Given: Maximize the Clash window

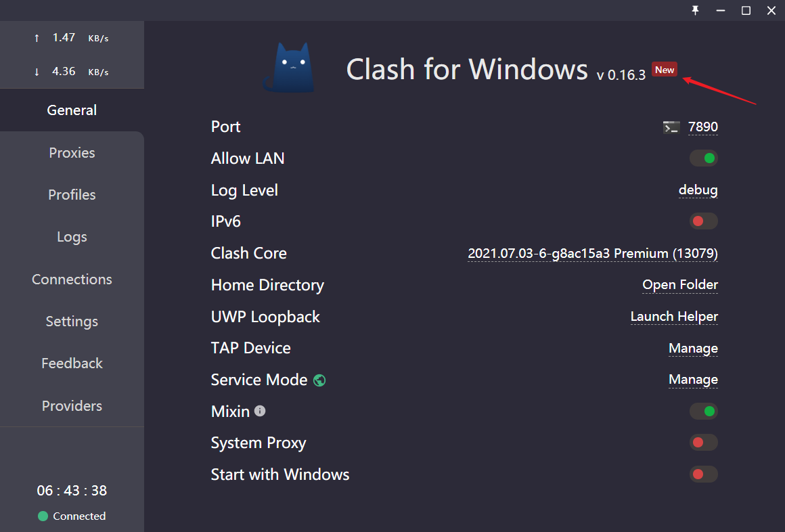Looking at the screenshot, I should pos(746,11).
